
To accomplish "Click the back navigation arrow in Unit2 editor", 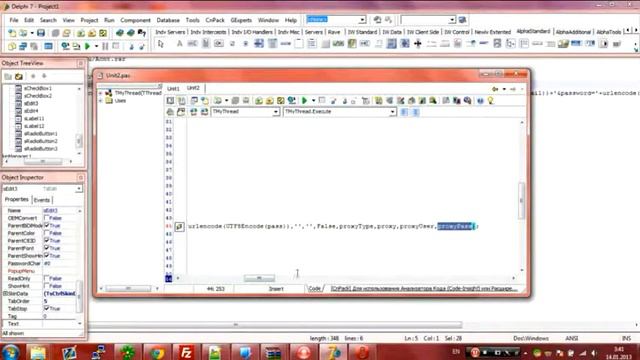I will (495, 89).
